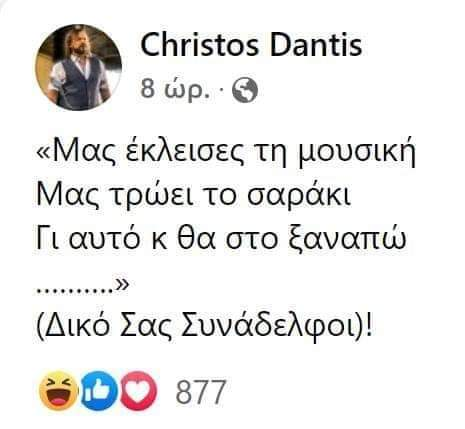Click the line 'Γι αυτό κ θα στο ξαναπώ'
The height and width of the screenshot is (429, 465).
221,238
